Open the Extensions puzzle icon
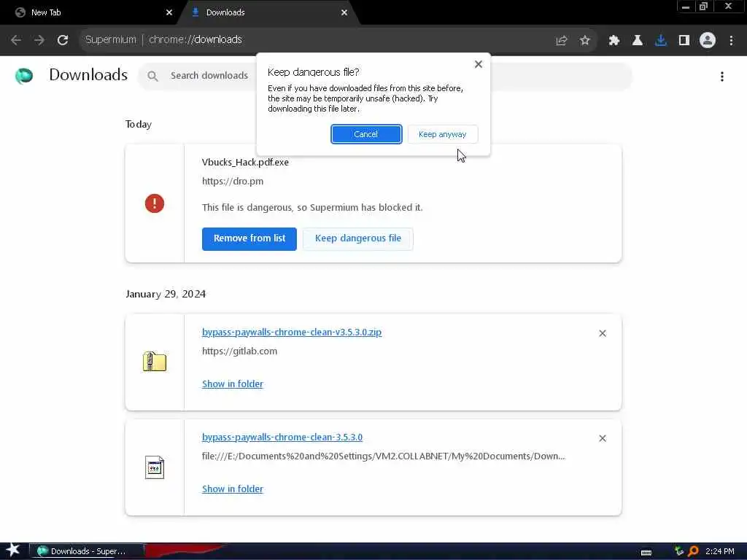 tap(614, 41)
